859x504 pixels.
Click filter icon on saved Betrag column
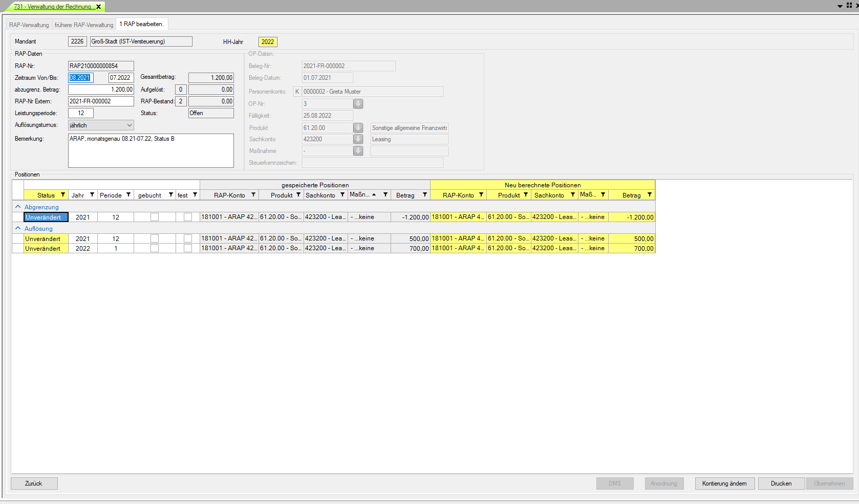425,195
